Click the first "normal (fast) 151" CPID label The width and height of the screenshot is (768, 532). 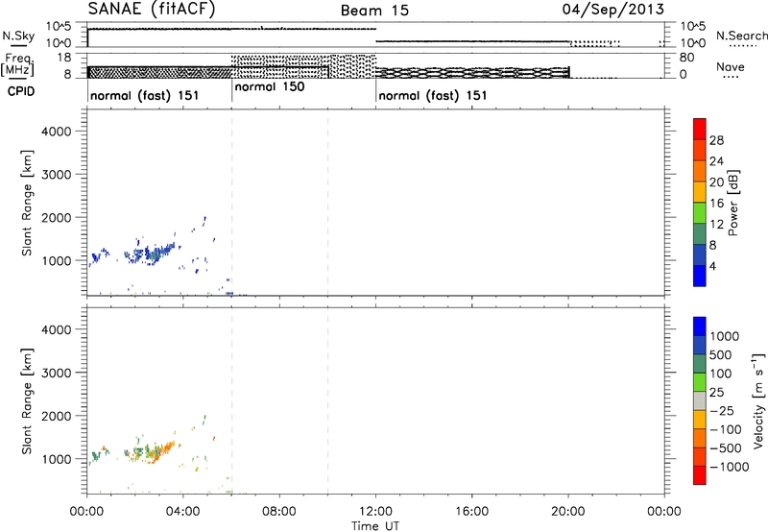[145, 95]
